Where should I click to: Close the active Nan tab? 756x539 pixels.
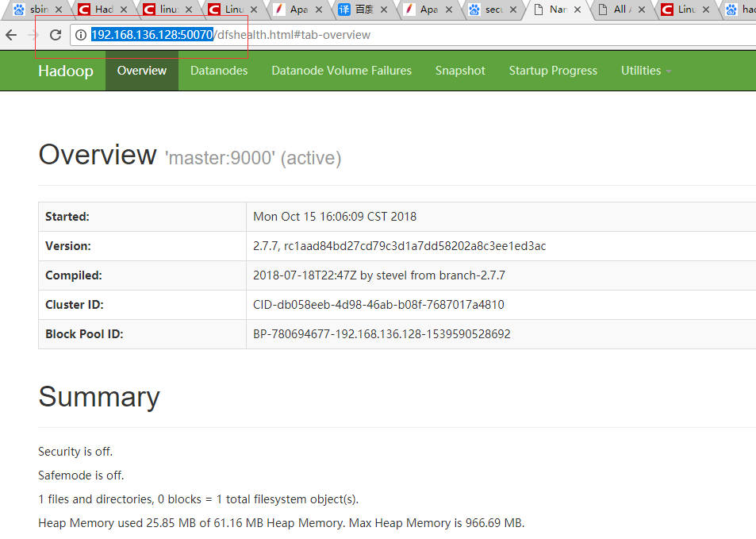pos(578,10)
